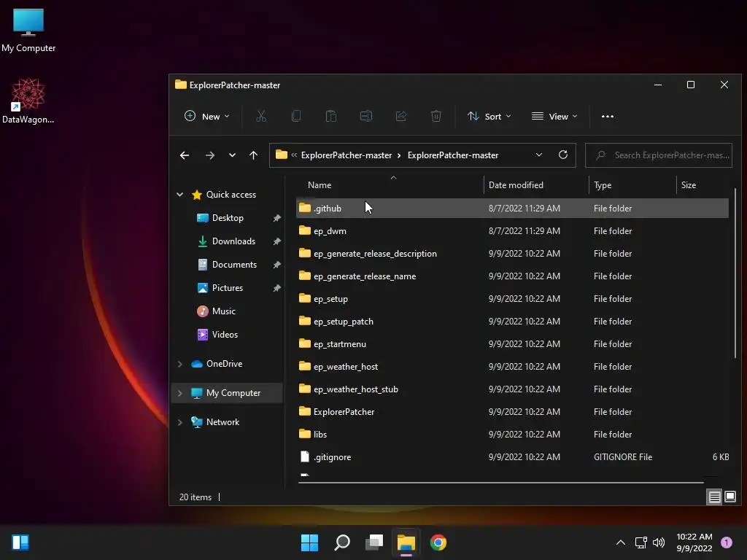Select the ep_weather_host folder row

(512, 367)
